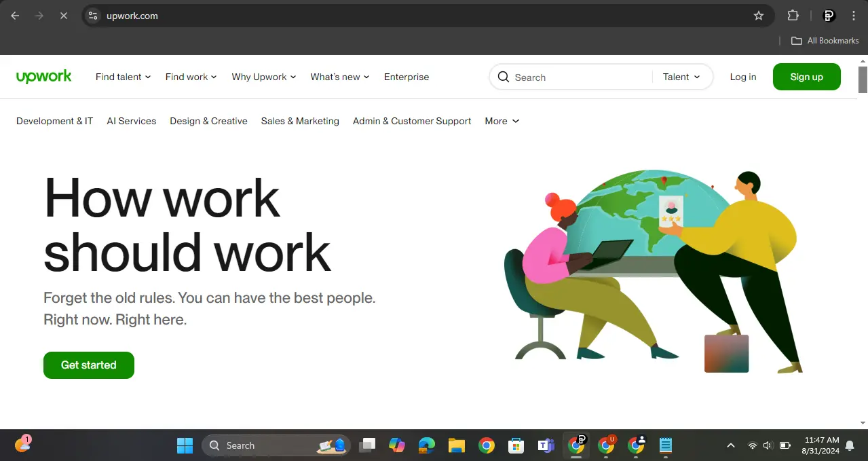868x461 pixels.
Task: Open the Admin & Customer Support category
Action: (412, 121)
